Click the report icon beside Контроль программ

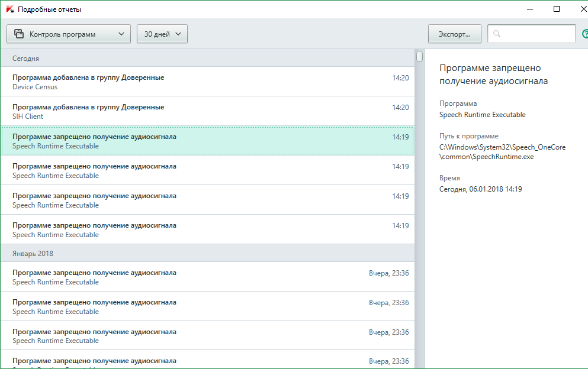pyautogui.click(x=19, y=34)
